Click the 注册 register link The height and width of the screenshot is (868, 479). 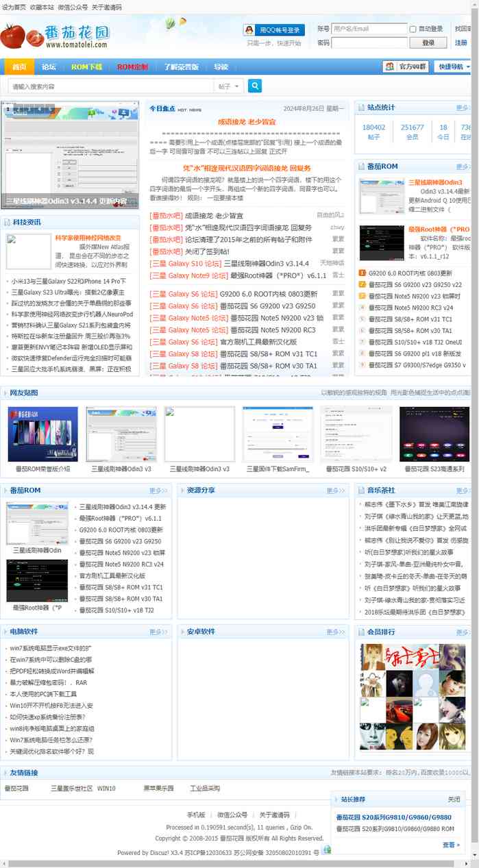click(461, 42)
